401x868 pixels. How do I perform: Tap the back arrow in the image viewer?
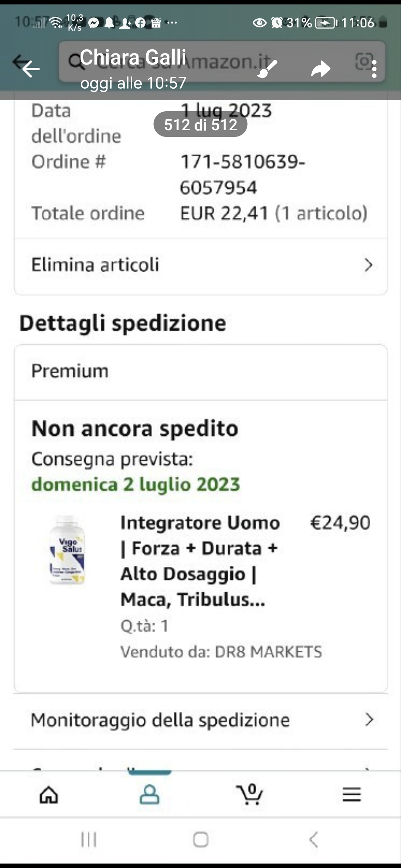(x=30, y=69)
